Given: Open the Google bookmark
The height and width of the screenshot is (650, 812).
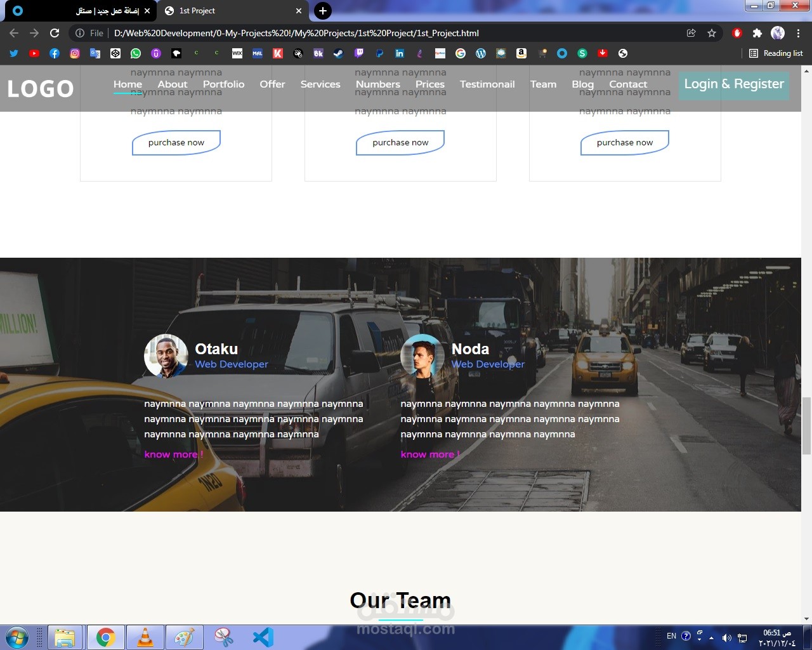Looking at the screenshot, I should click(x=461, y=53).
